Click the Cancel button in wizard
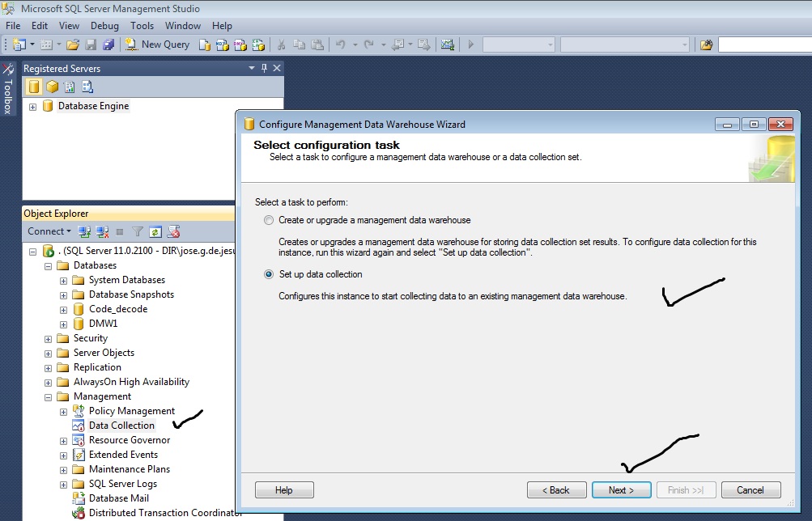The width and height of the screenshot is (812, 521). click(751, 490)
